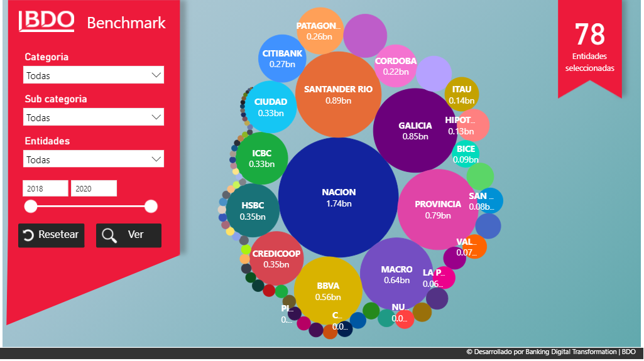The height and width of the screenshot is (361, 644).
Task: Open the Categoria dropdown
Action: pyautogui.click(x=93, y=75)
